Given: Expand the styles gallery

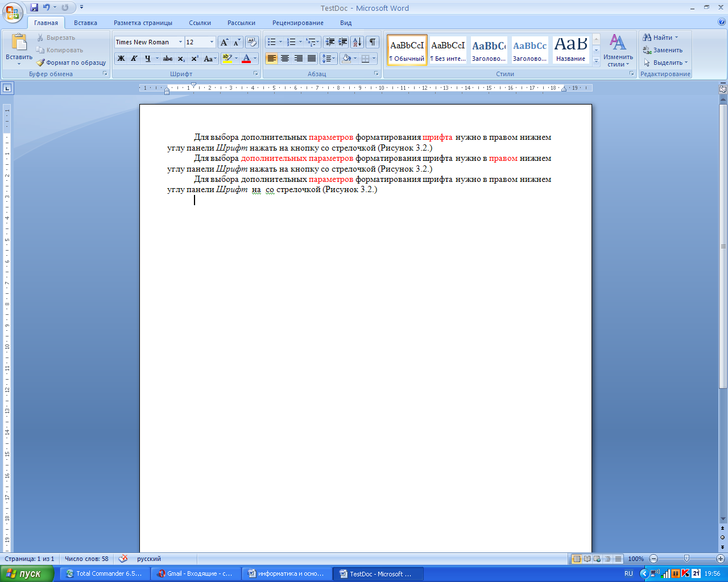Looking at the screenshot, I should (596, 61).
